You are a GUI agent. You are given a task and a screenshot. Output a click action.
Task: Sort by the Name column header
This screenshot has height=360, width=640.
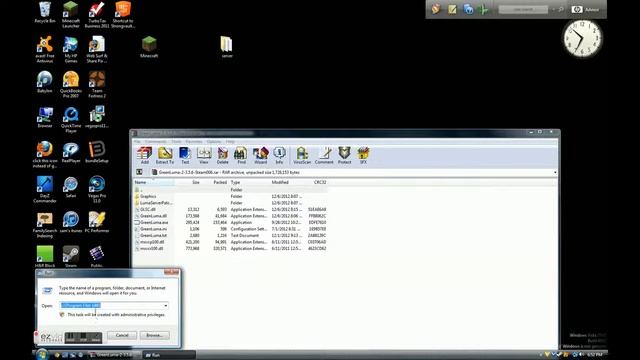(x=154, y=182)
